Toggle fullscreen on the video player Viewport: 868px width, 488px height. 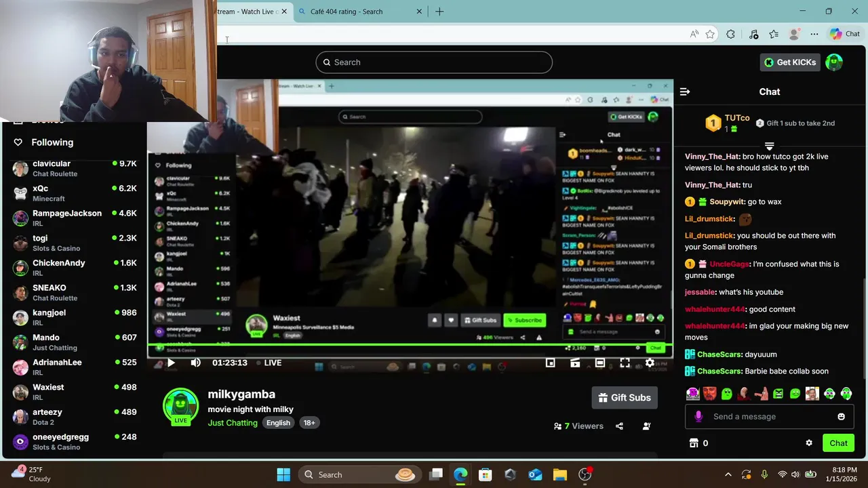coord(625,363)
